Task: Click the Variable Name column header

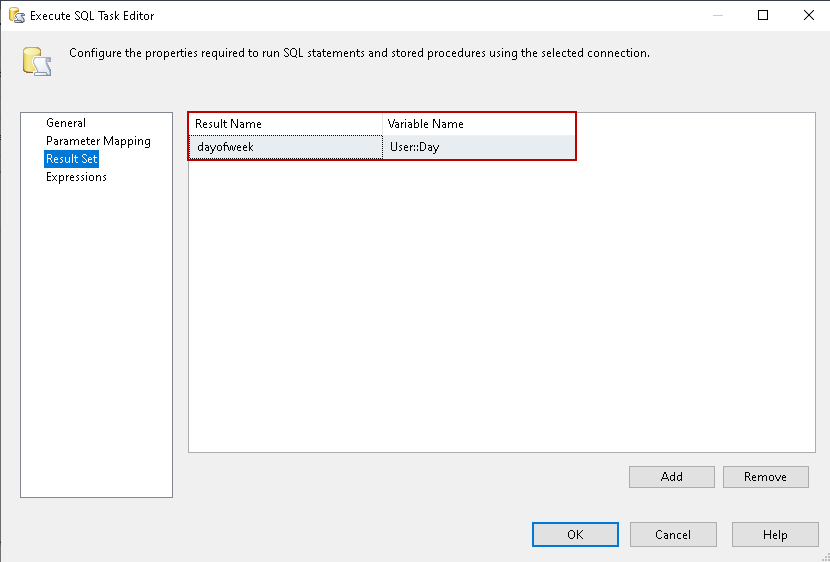Action: click(x=478, y=124)
